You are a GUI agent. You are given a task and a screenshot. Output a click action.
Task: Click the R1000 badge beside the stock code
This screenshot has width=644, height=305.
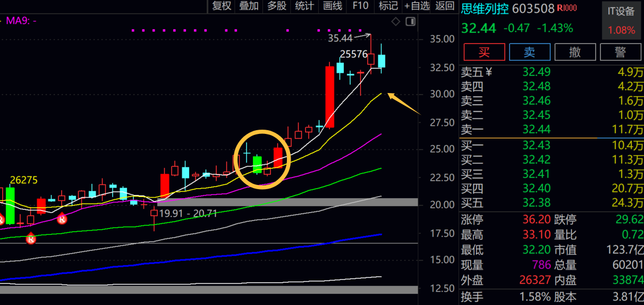coord(566,9)
